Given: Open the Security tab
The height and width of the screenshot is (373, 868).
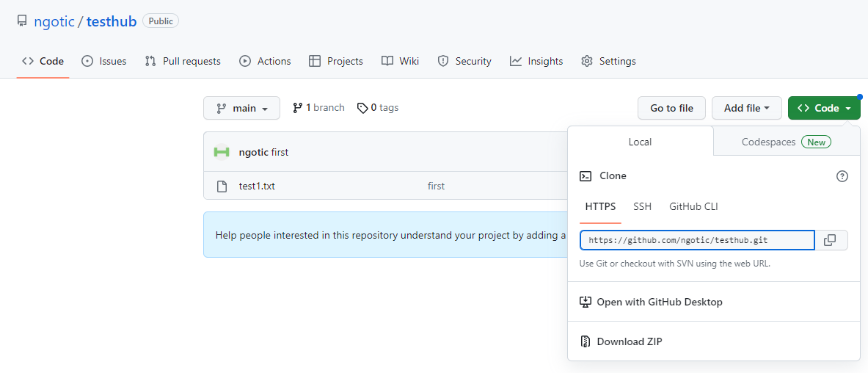Looking at the screenshot, I should (464, 61).
